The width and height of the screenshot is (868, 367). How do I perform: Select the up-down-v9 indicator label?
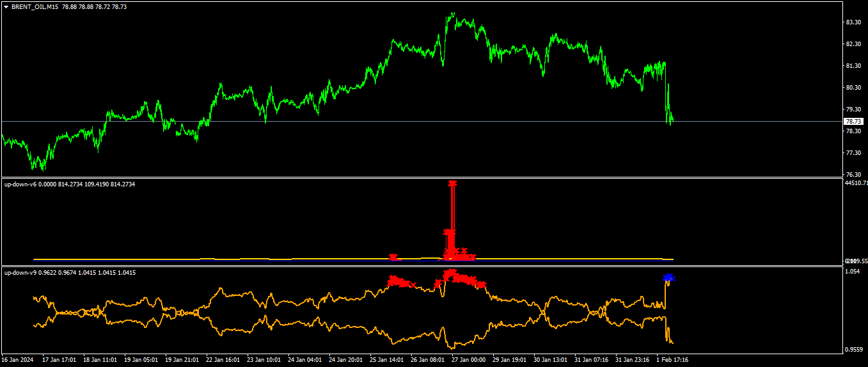point(20,272)
